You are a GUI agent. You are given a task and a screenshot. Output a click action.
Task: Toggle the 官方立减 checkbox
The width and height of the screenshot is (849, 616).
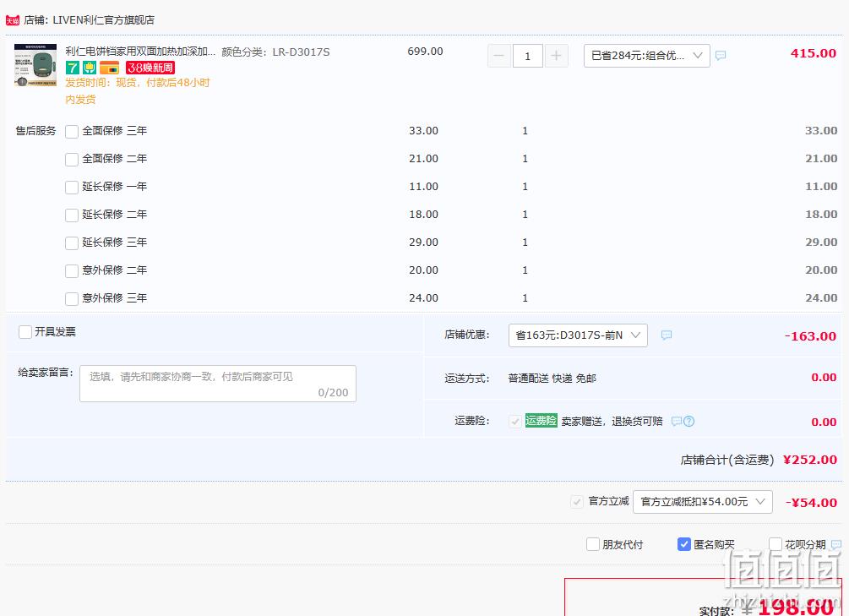click(x=577, y=502)
